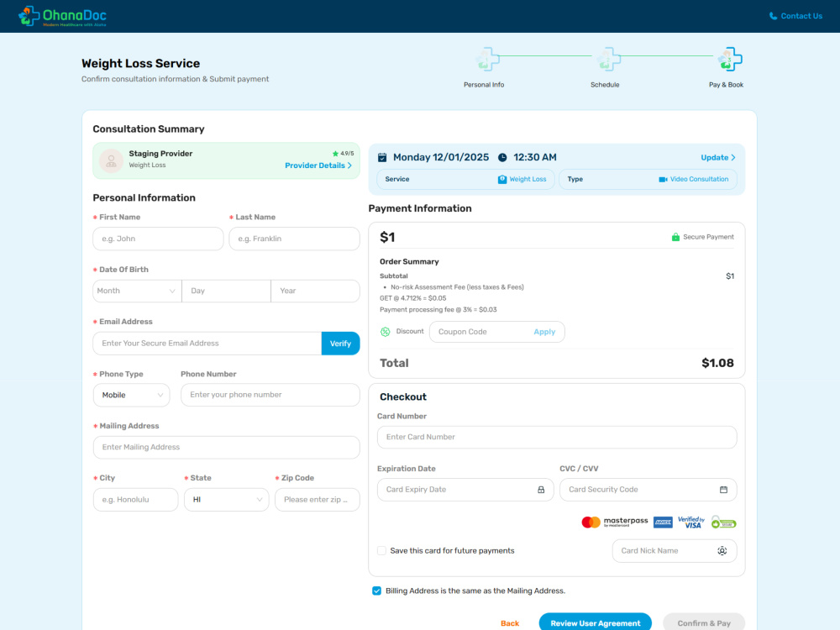Click the OhanaDoc logo
The width and height of the screenshot is (840, 630).
coord(62,16)
